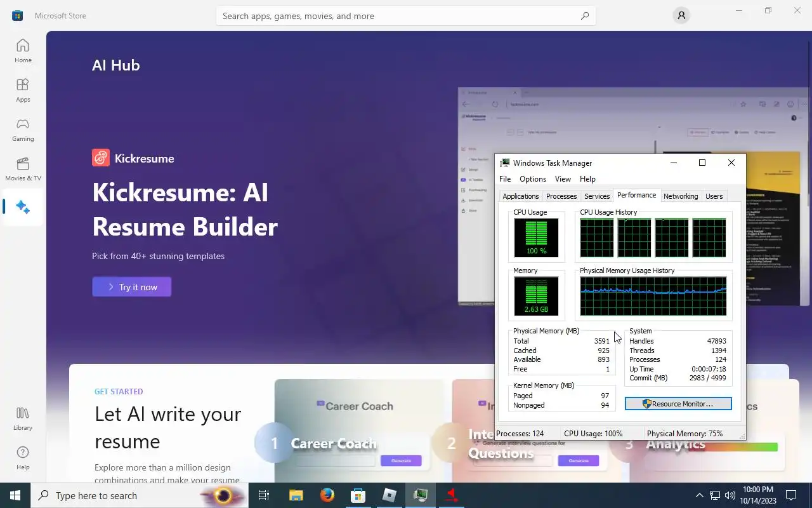Click the kernel memory 'Nonpaged' row label

pyautogui.click(x=529, y=405)
